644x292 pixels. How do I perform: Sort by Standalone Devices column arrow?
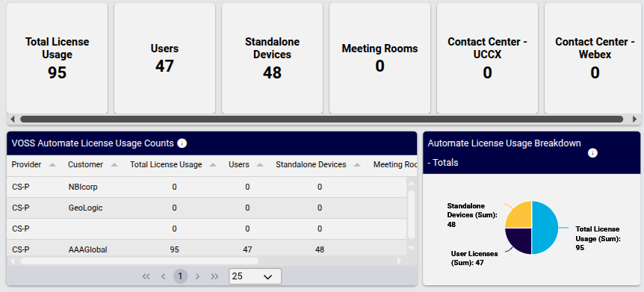(357, 165)
